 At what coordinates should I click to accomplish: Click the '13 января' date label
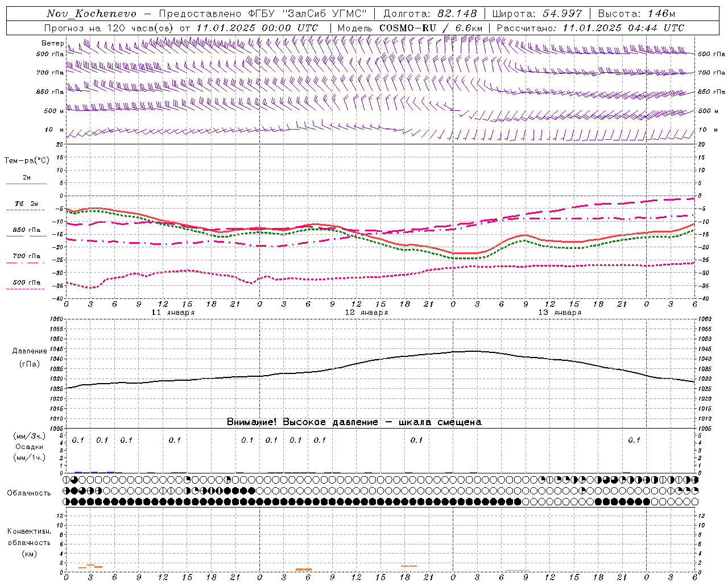coord(560,313)
